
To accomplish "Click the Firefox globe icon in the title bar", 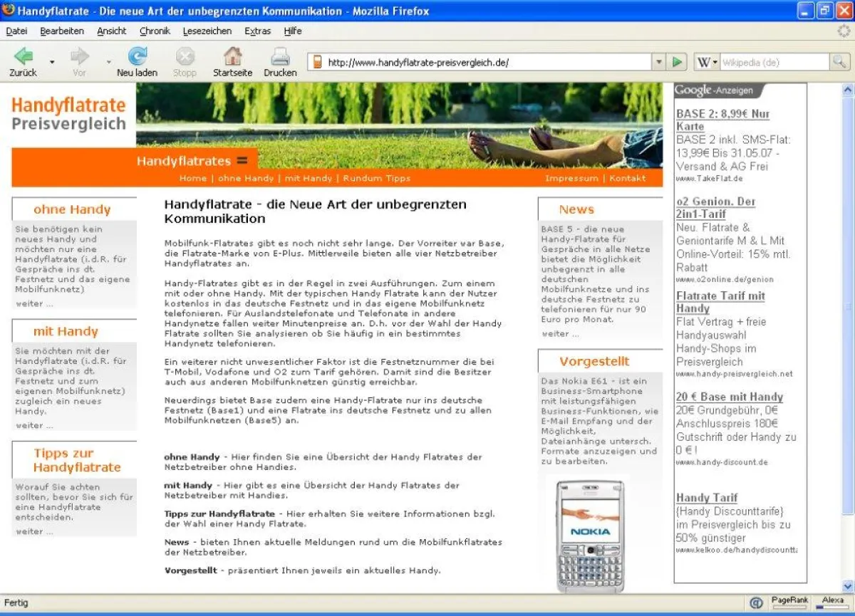I will click(7, 10).
